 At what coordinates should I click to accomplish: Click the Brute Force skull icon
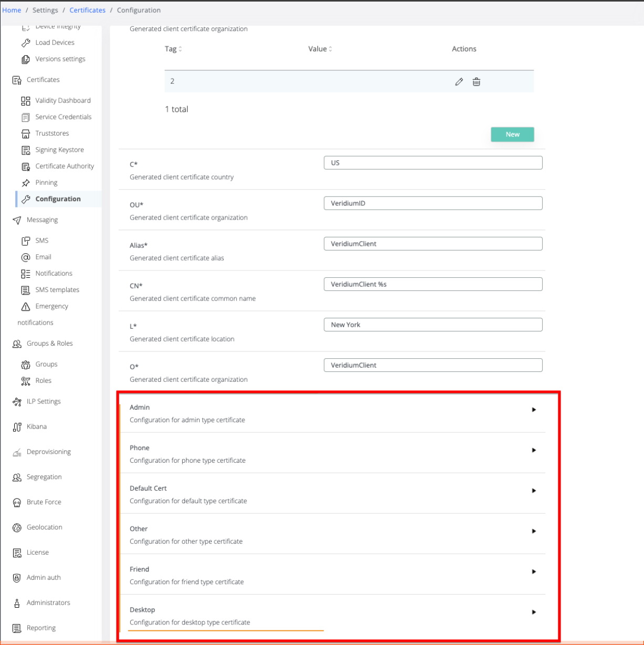pos(17,503)
